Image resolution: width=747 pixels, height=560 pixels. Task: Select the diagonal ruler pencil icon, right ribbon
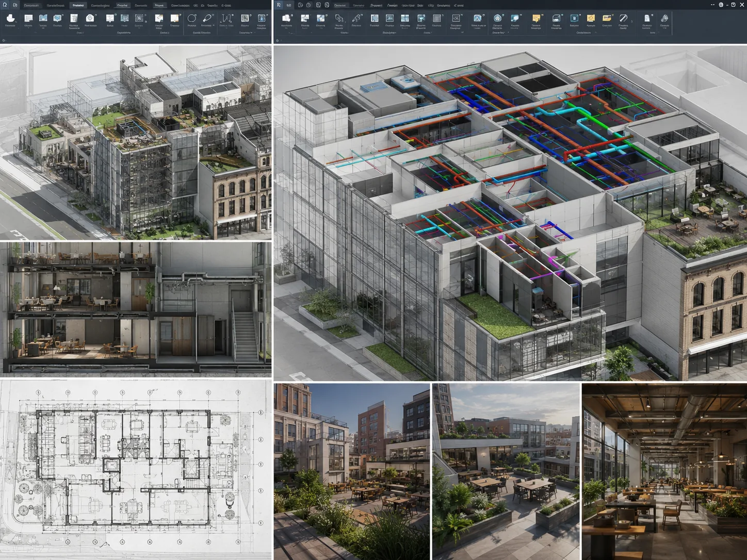point(623,18)
